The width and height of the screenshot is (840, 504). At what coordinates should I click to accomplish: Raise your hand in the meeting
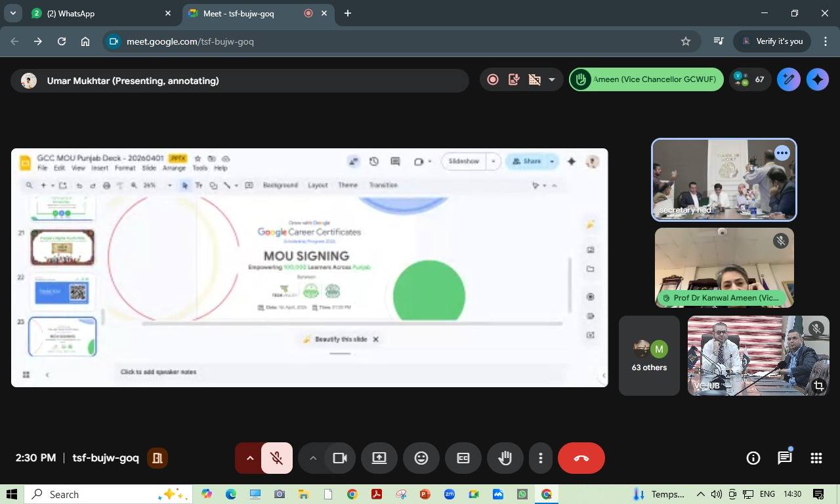pos(505,458)
